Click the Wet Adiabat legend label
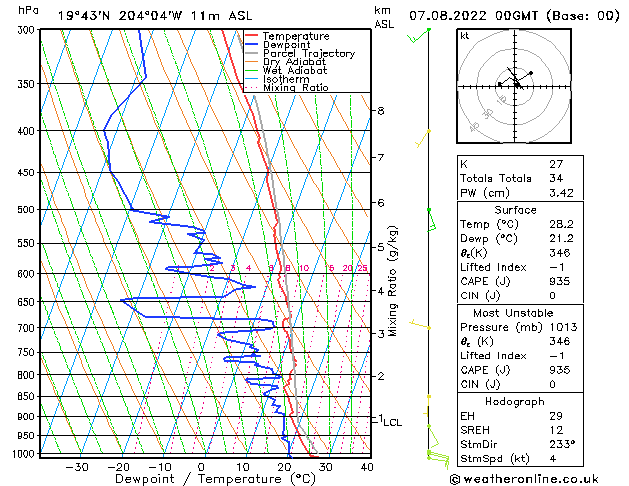The width and height of the screenshot is (629, 486). [295, 71]
